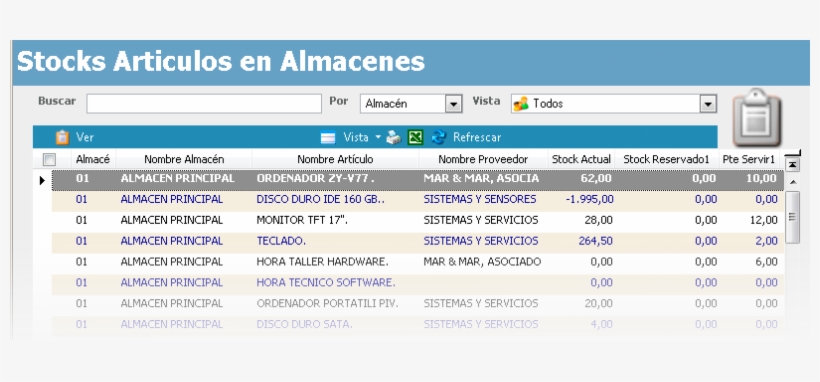Click the 6,00 Pte Servir value
The width and height of the screenshot is (820, 382).
coord(767,262)
